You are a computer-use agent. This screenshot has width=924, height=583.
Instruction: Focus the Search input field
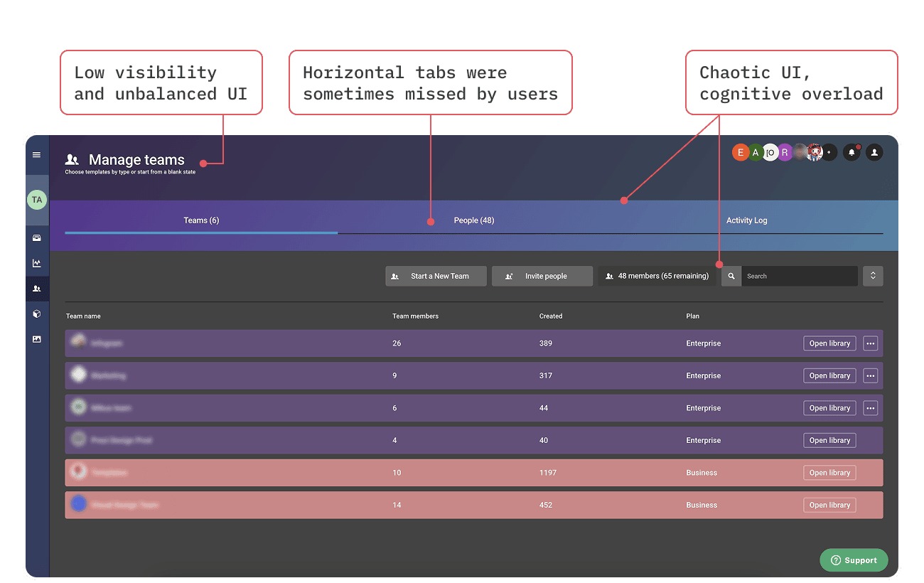coord(800,276)
